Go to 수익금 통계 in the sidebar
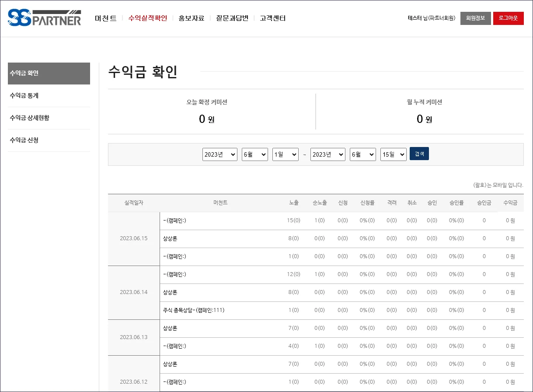Image resolution: width=533 pixels, height=392 pixels. pyautogui.click(x=49, y=96)
